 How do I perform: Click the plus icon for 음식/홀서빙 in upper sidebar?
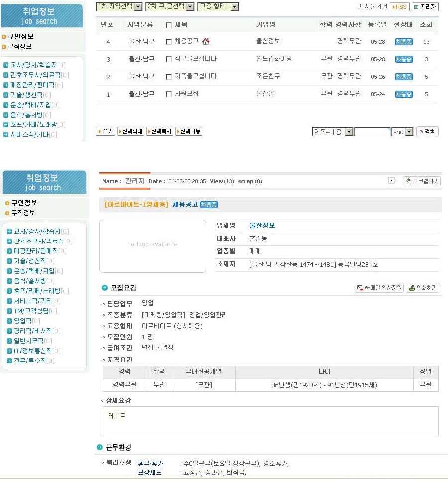point(6,115)
